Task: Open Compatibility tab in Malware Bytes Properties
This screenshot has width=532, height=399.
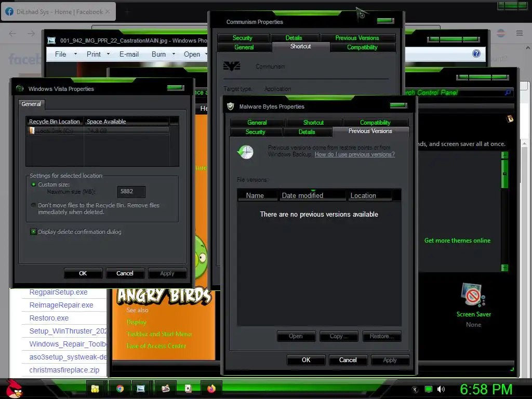Action: [375, 123]
